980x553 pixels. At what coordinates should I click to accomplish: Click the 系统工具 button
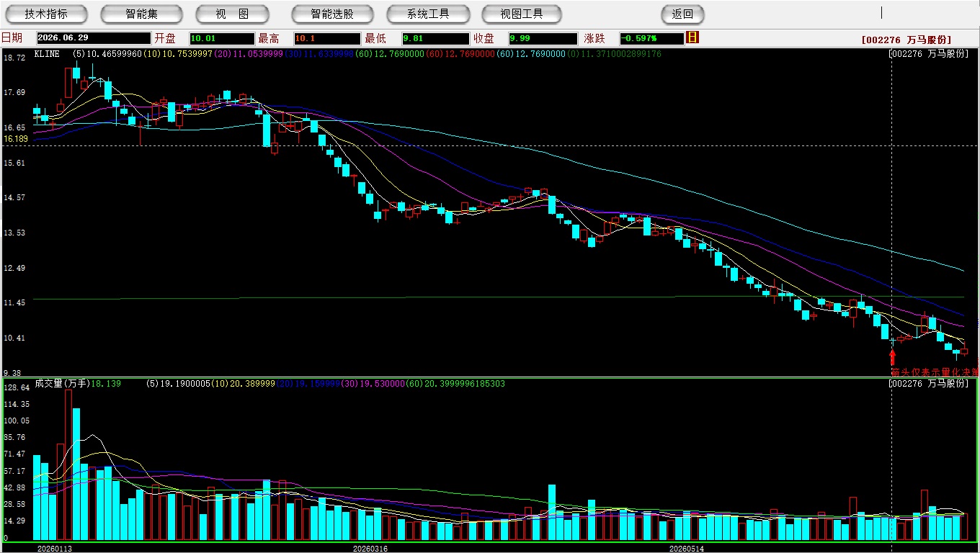[x=428, y=14]
